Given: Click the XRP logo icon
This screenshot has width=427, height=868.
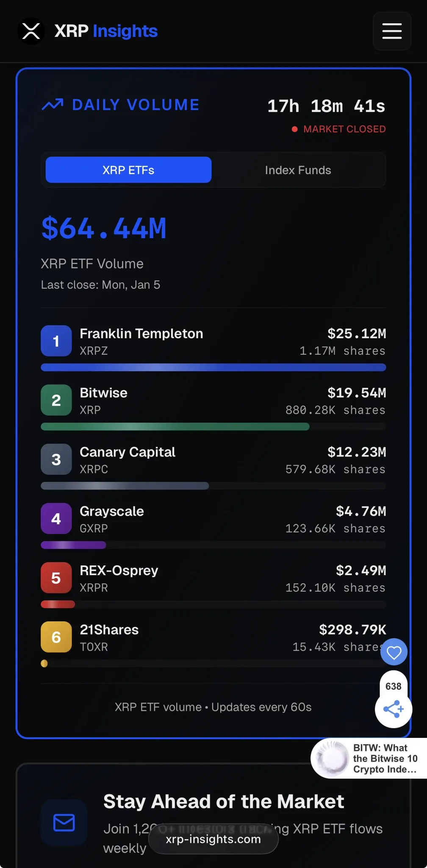Looking at the screenshot, I should tap(31, 31).
